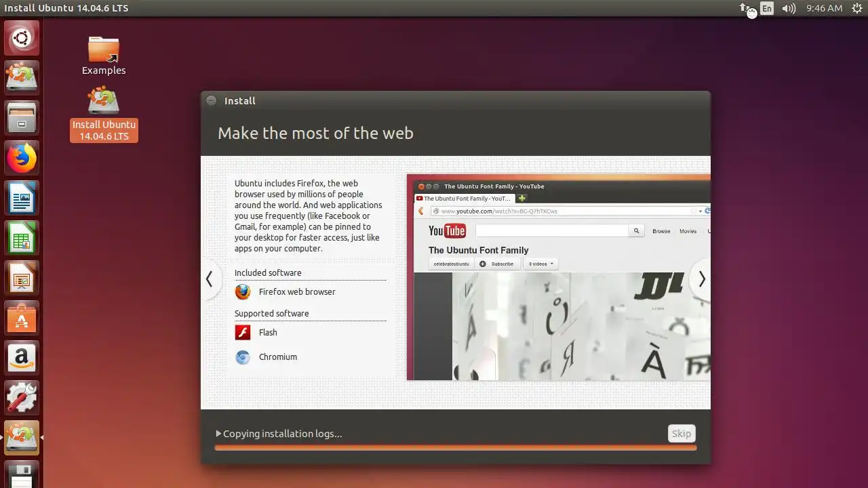
Task: Open the sound volume indicator
Action: [x=789, y=8]
